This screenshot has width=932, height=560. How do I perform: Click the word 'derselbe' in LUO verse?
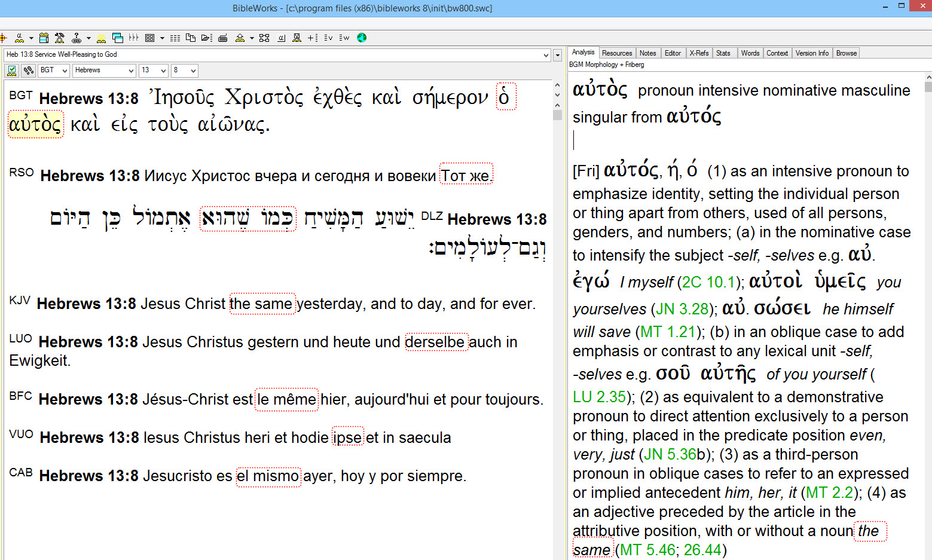435,342
